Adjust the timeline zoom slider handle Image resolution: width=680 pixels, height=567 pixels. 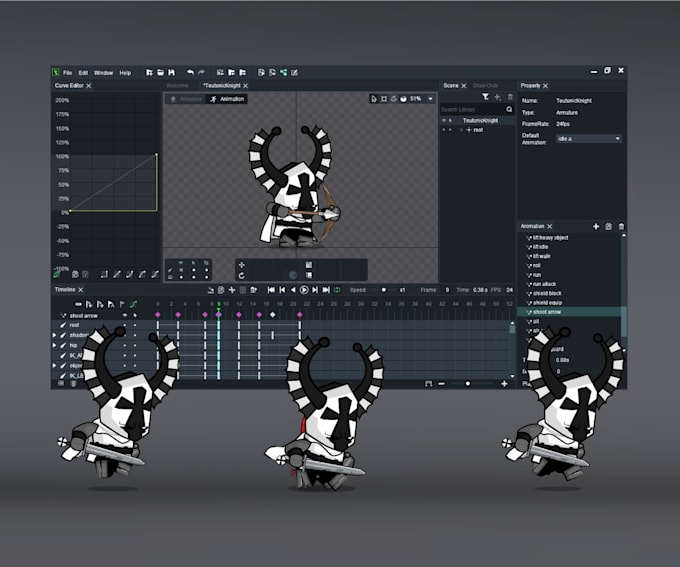(468, 383)
